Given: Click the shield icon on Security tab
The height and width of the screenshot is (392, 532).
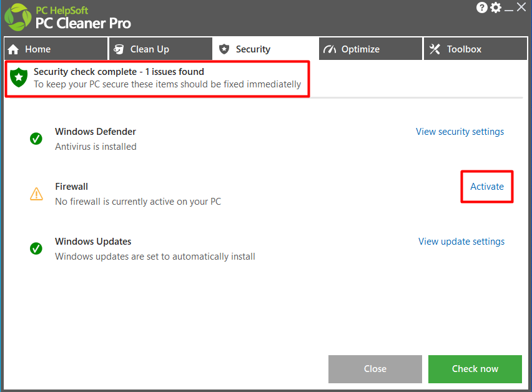Looking at the screenshot, I should [224, 49].
